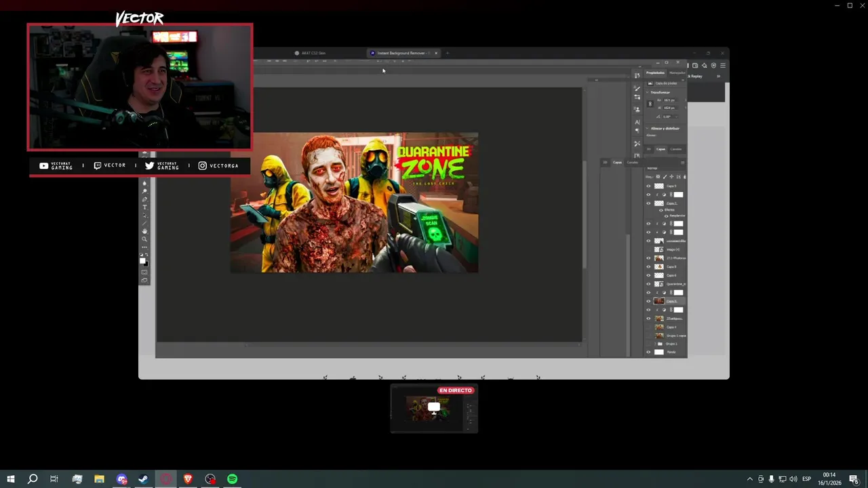Viewport: 868px width, 488px height.
Task: Select the Quarantine layer row
Action: 665,284
